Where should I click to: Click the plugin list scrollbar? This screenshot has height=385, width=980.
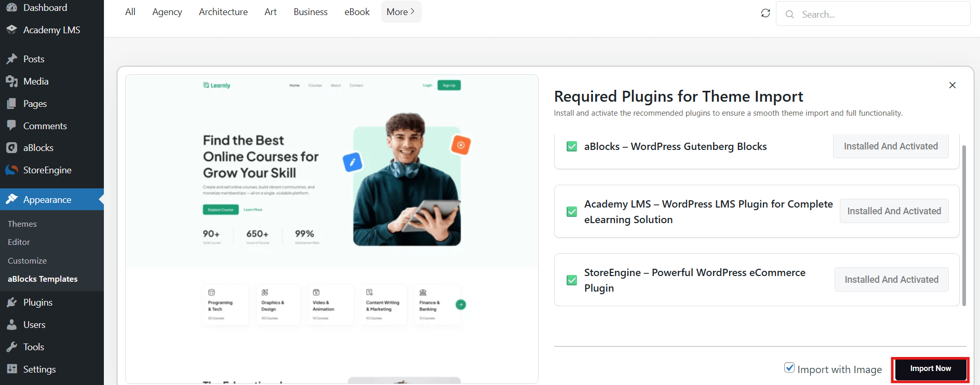[x=964, y=226]
